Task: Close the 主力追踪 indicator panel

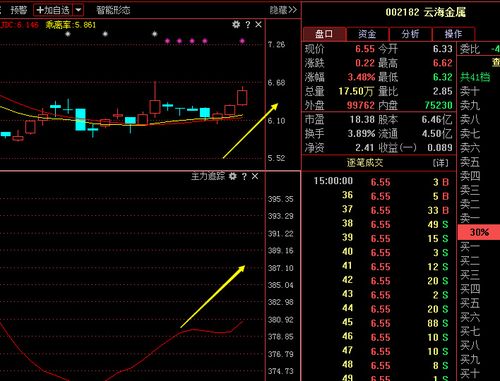Action: click(255, 176)
